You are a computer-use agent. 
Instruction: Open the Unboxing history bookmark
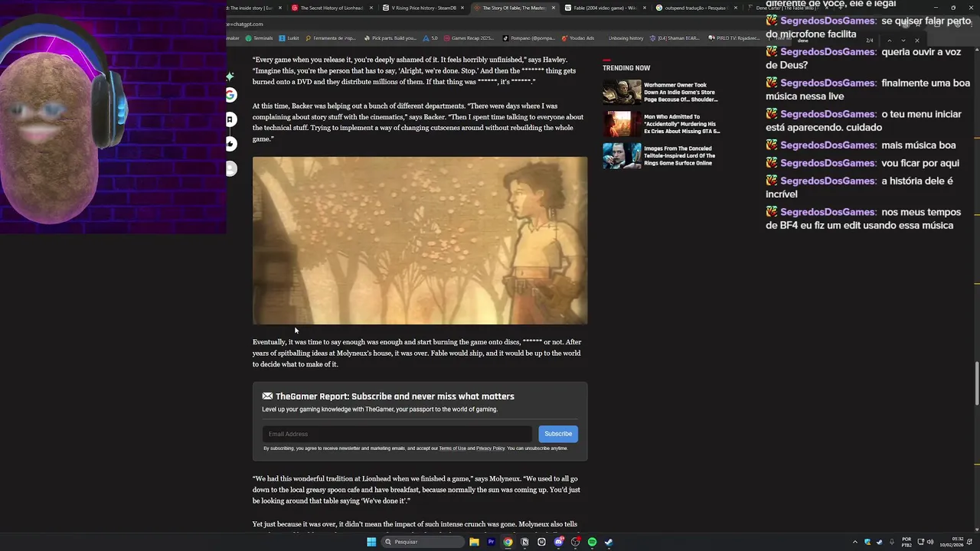(626, 37)
